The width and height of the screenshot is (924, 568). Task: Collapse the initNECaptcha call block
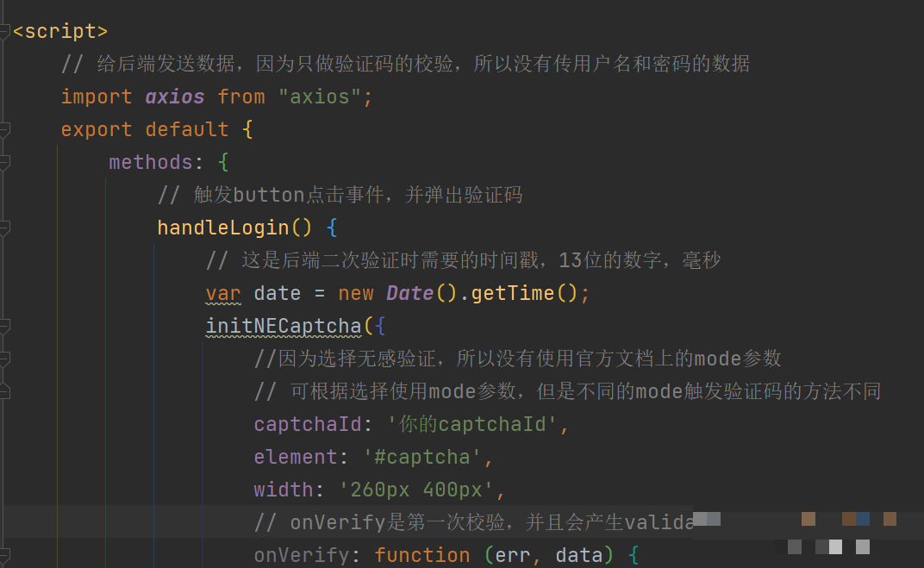pos(5,327)
